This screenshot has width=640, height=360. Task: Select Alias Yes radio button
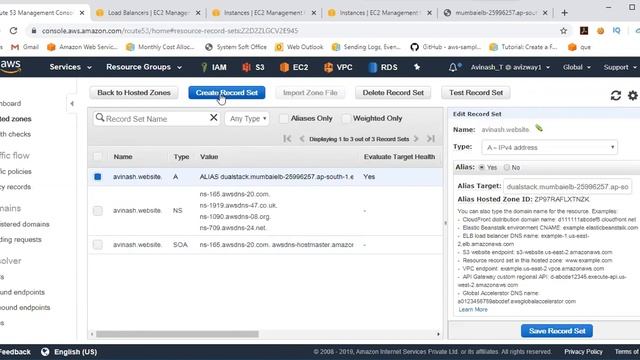[x=482, y=167]
